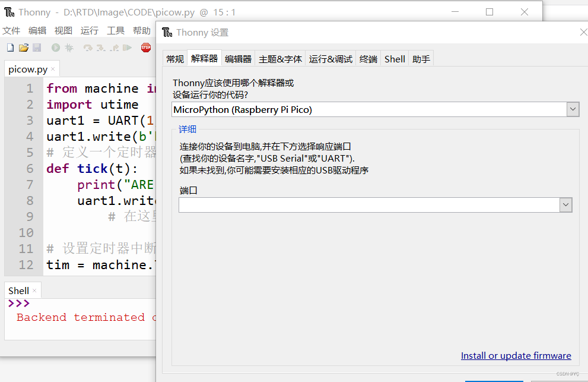Open the Shell settings tab
Viewport: 588px width, 382px height.
tap(395, 59)
